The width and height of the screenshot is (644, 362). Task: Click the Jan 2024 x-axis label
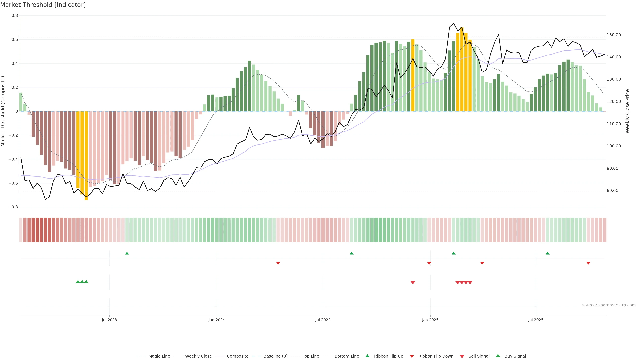tap(217, 320)
